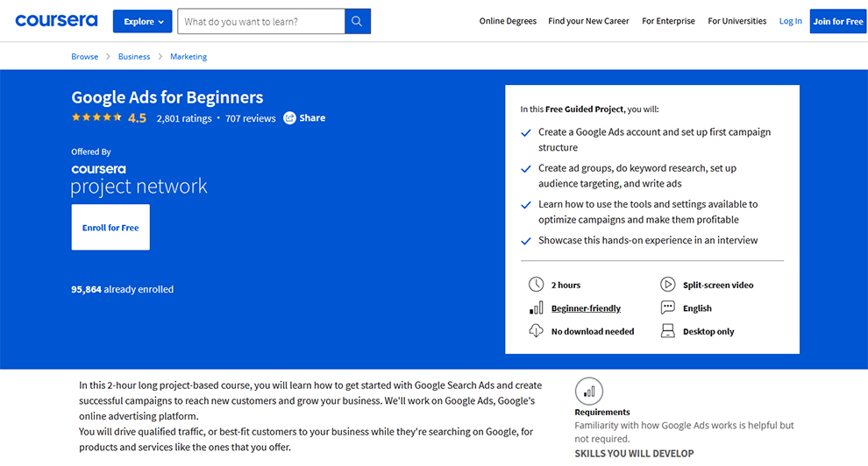Focus the What do you want to learn field
The width and height of the screenshot is (868, 466).
[260, 22]
